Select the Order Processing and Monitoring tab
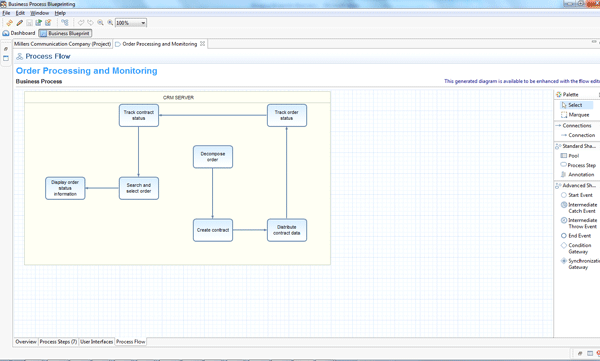This screenshot has width=600, height=361. click(160, 44)
